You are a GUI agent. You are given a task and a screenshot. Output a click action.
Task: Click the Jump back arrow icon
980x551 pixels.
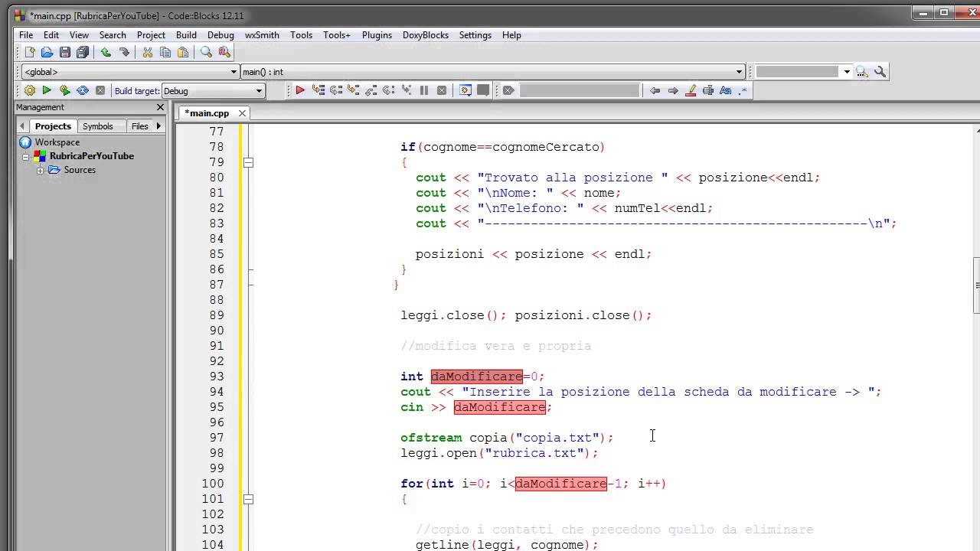(655, 90)
